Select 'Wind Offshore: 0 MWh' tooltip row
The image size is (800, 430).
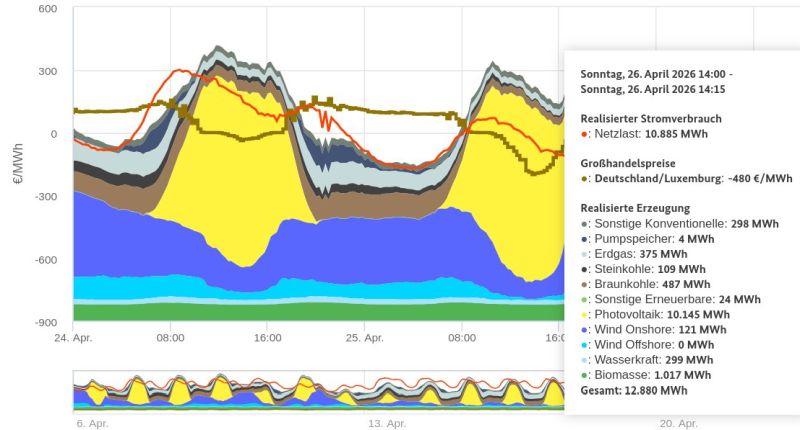pos(647,345)
